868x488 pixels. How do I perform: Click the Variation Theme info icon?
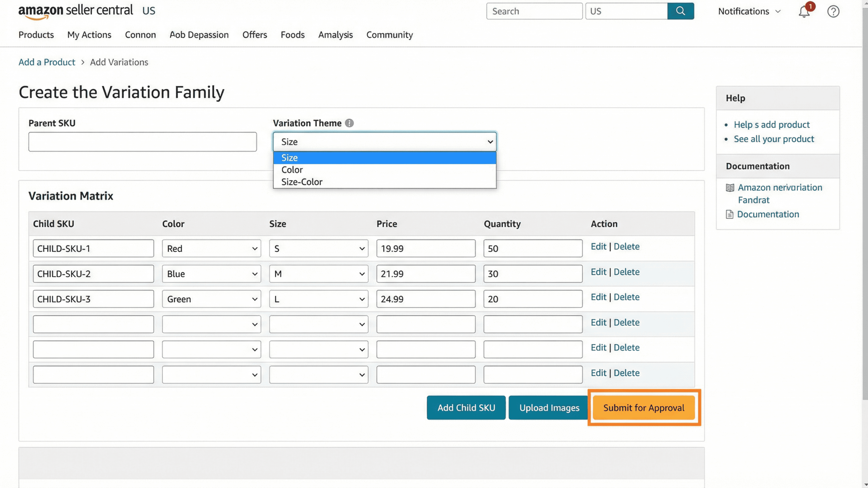(349, 123)
